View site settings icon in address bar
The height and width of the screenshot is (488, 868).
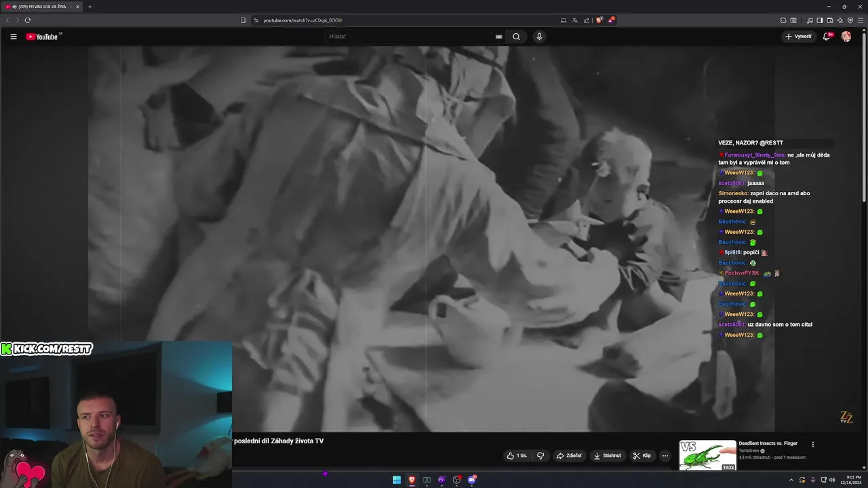[x=256, y=20]
